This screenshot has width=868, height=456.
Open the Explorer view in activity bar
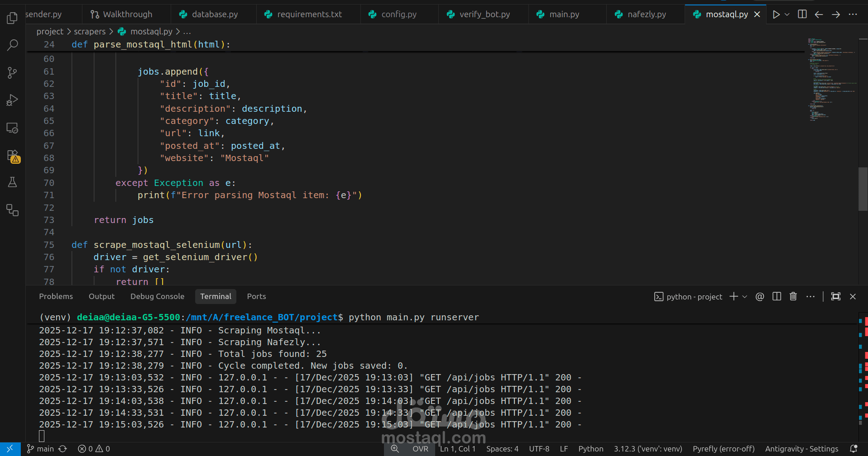coord(13,18)
